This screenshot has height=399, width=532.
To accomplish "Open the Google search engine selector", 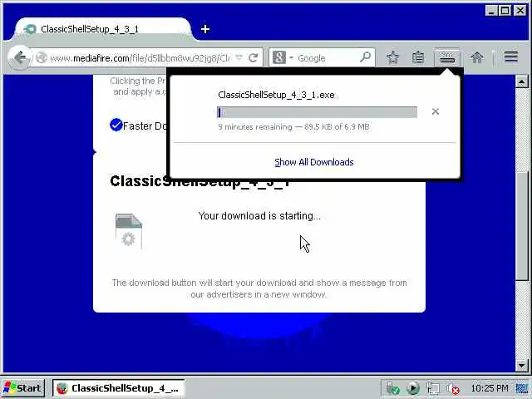I will coord(283,57).
